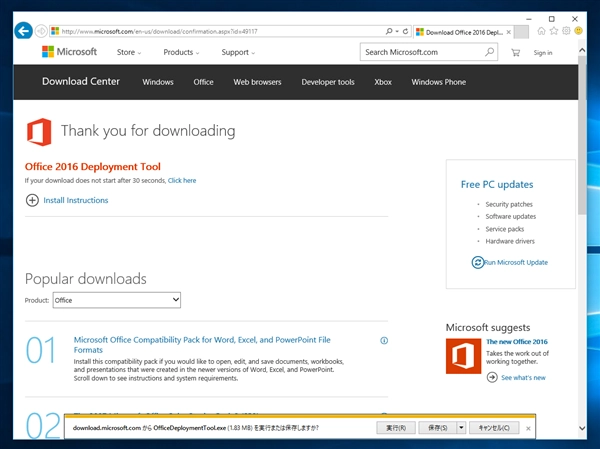Viewport: 600px width, 449px height.
Task: Click the Sign in link
Action: coord(543,53)
